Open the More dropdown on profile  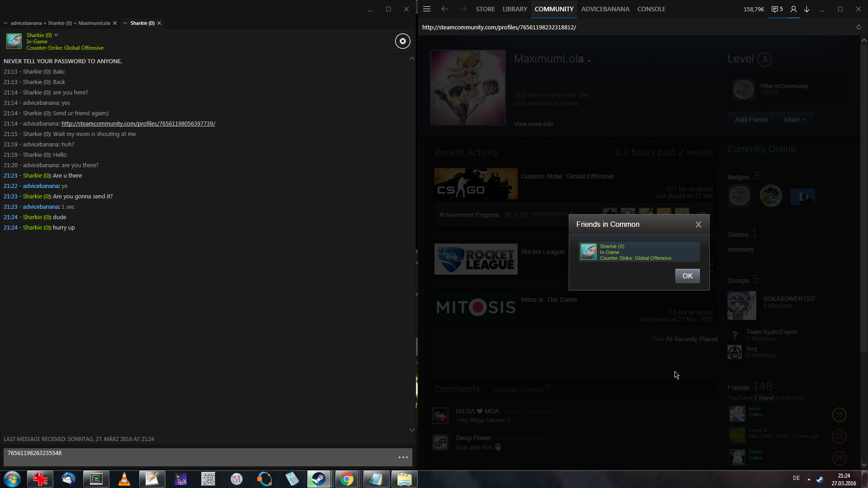[x=794, y=120]
